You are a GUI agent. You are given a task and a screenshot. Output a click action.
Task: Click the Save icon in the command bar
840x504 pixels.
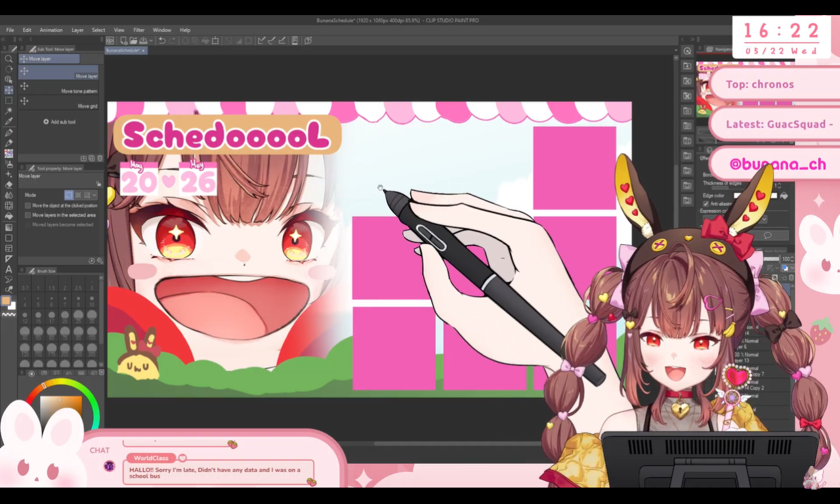142,41
